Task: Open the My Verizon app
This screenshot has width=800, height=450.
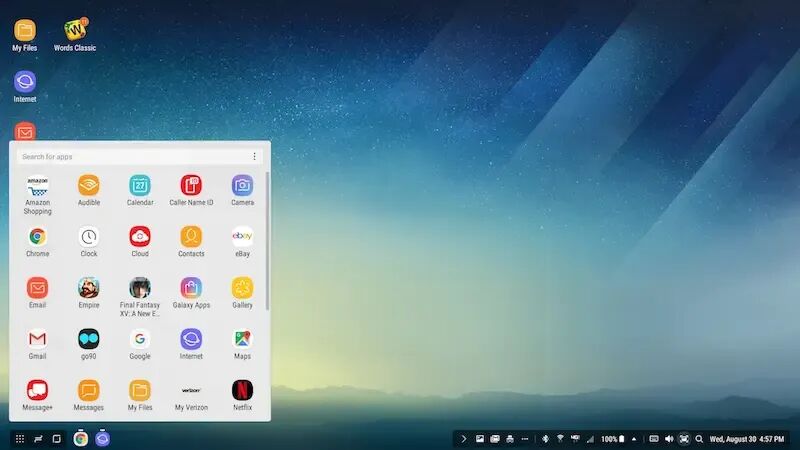Action: (x=191, y=395)
